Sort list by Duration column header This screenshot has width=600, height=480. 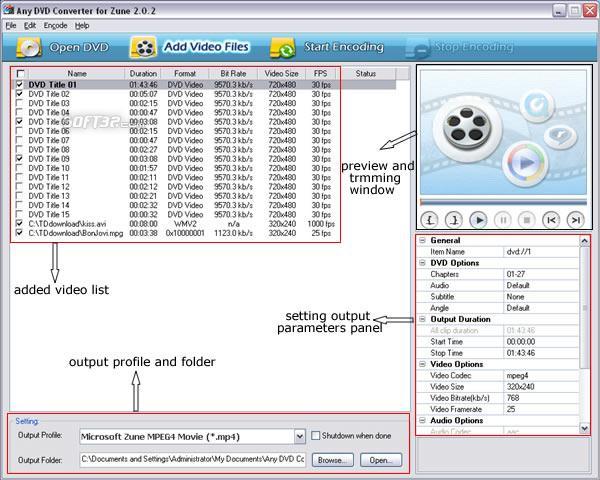pos(143,73)
